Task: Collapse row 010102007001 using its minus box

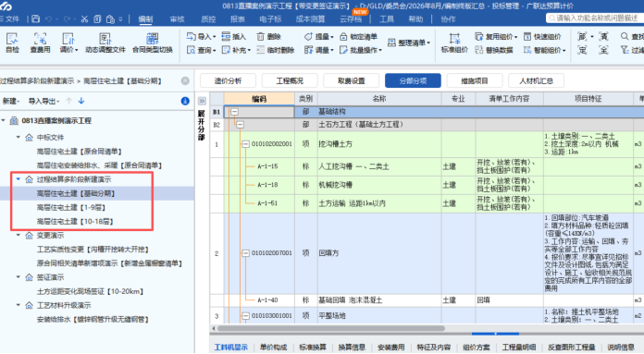Action: (245, 253)
